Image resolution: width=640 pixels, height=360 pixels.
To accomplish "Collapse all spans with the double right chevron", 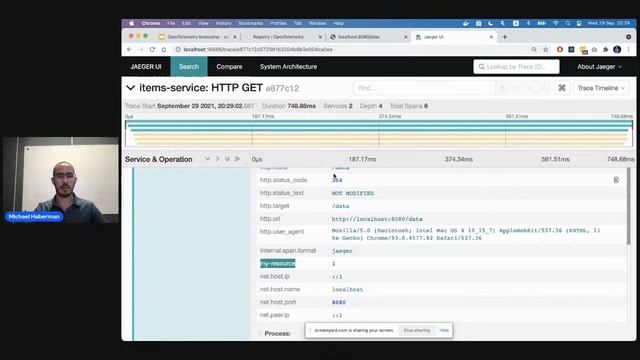I will tap(237, 159).
